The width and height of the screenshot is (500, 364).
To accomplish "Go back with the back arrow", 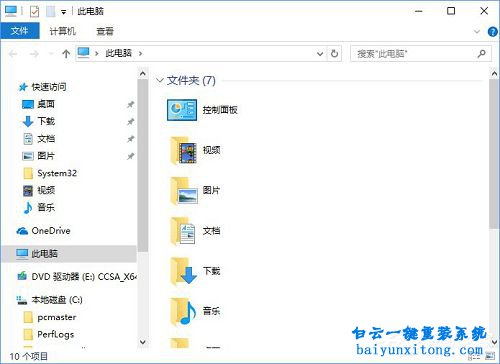I will [13, 53].
